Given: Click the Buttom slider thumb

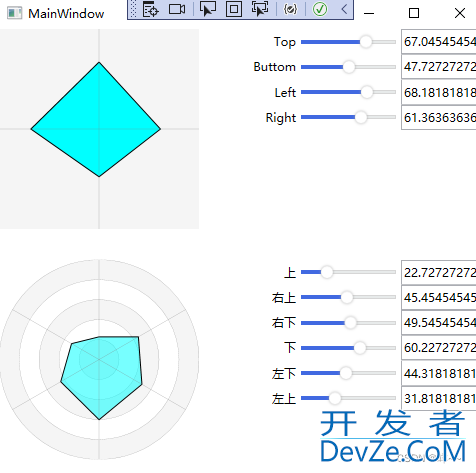Looking at the screenshot, I should click(x=349, y=67).
